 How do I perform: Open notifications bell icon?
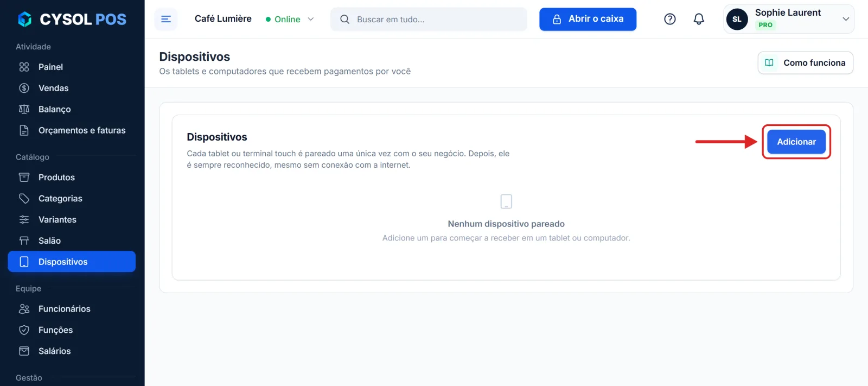tap(699, 19)
